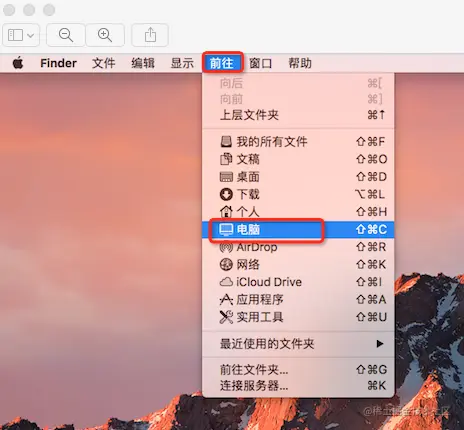Click the 我的所有文件 icon
464x430 pixels.
(x=226, y=142)
